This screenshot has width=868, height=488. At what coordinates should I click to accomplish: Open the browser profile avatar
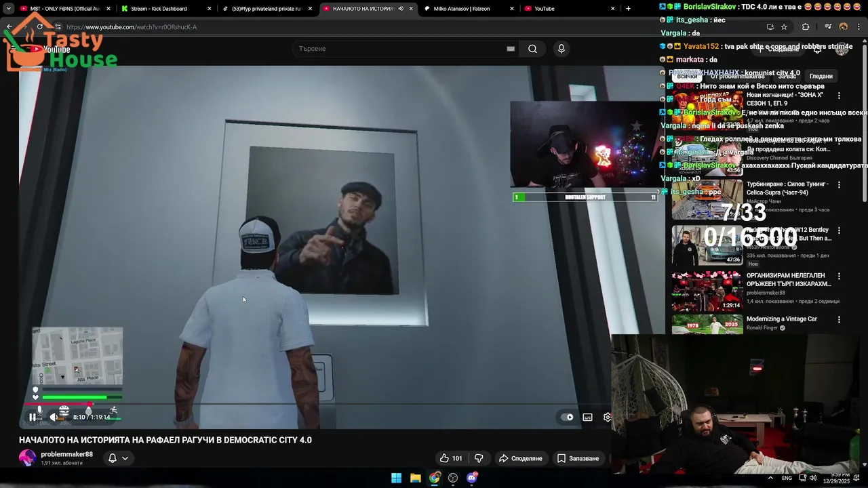pos(844,27)
